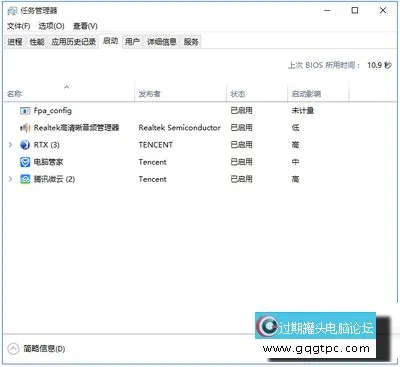Switch to the 详细信息 tab

[162, 42]
